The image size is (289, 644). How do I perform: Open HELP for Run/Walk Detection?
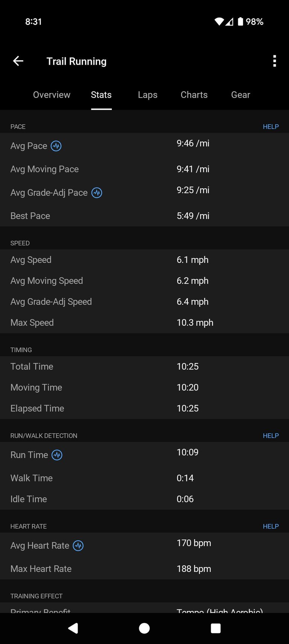click(271, 436)
